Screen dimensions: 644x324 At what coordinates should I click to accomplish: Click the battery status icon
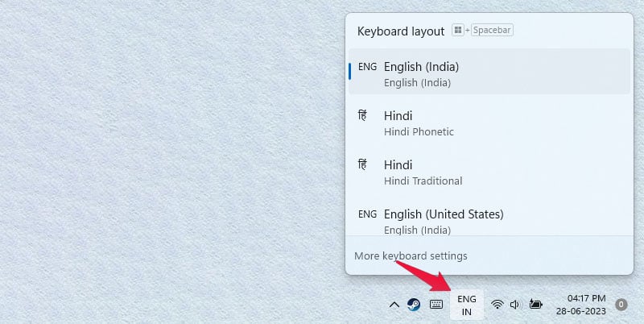pyautogui.click(x=535, y=305)
